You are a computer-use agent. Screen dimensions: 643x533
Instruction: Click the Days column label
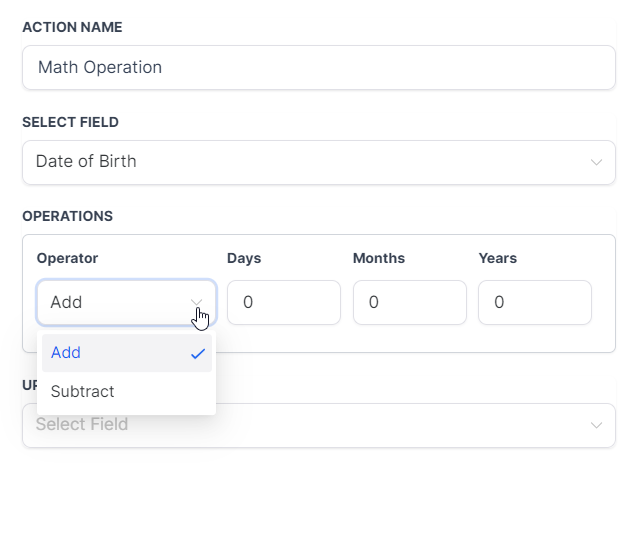point(244,258)
